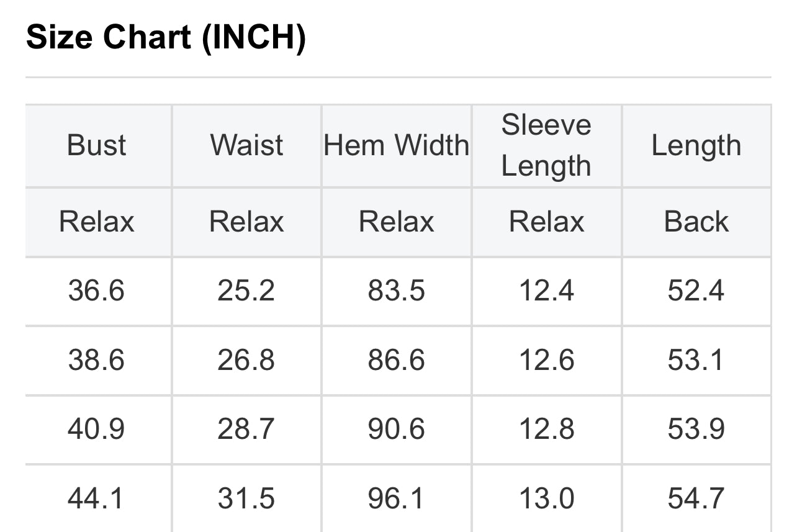Click back length value 54.7

click(x=696, y=499)
